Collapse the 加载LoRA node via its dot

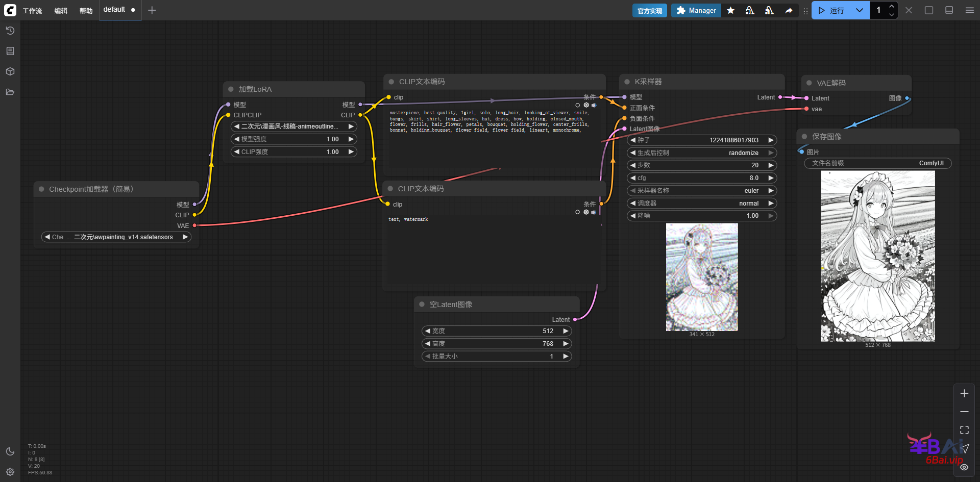231,89
